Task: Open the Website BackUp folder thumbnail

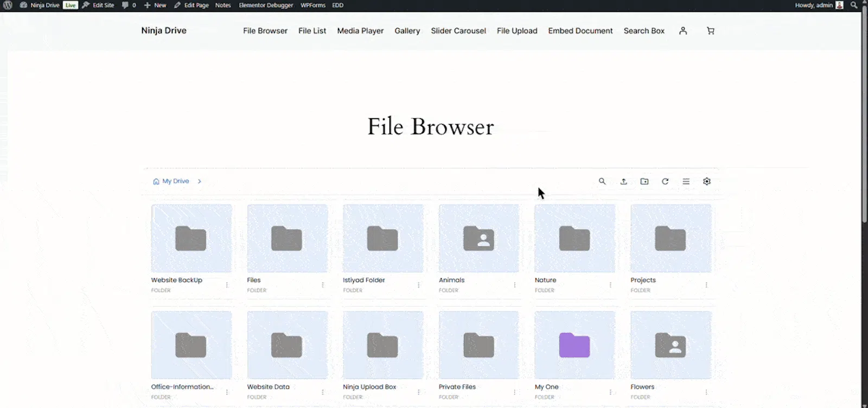Action: [x=192, y=238]
